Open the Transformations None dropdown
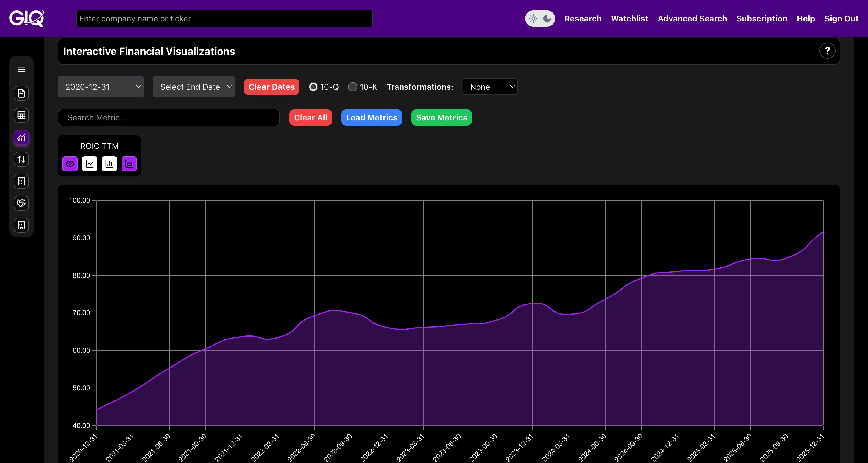 (490, 87)
